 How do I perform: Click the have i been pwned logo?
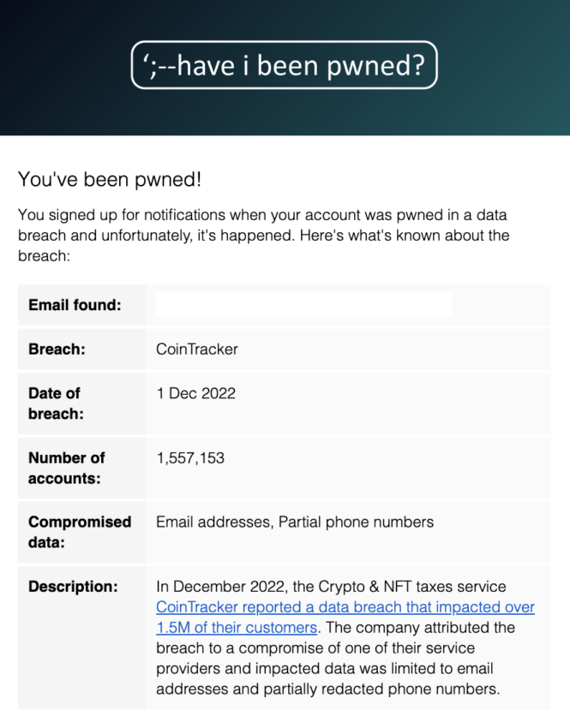coord(285,65)
